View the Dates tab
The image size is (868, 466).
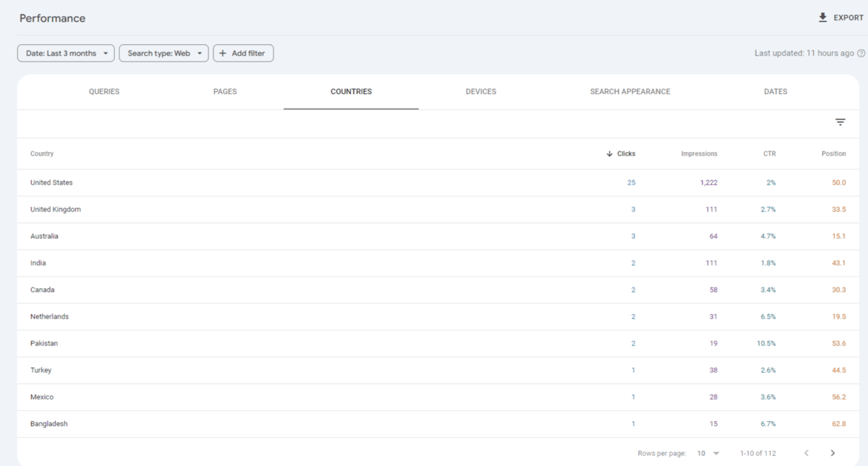point(775,92)
